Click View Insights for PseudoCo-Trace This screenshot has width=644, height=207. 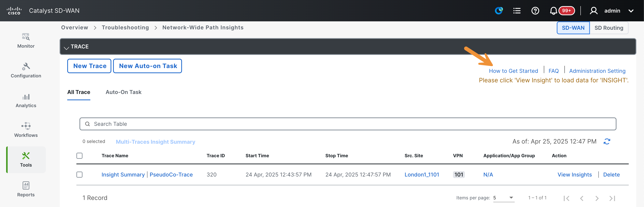574,175
